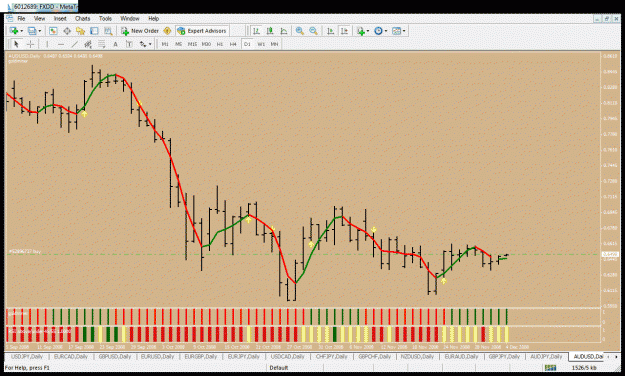Viewport: 625px width, 376px height.
Task: Set timeframe to H1
Action: click(220, 44)
